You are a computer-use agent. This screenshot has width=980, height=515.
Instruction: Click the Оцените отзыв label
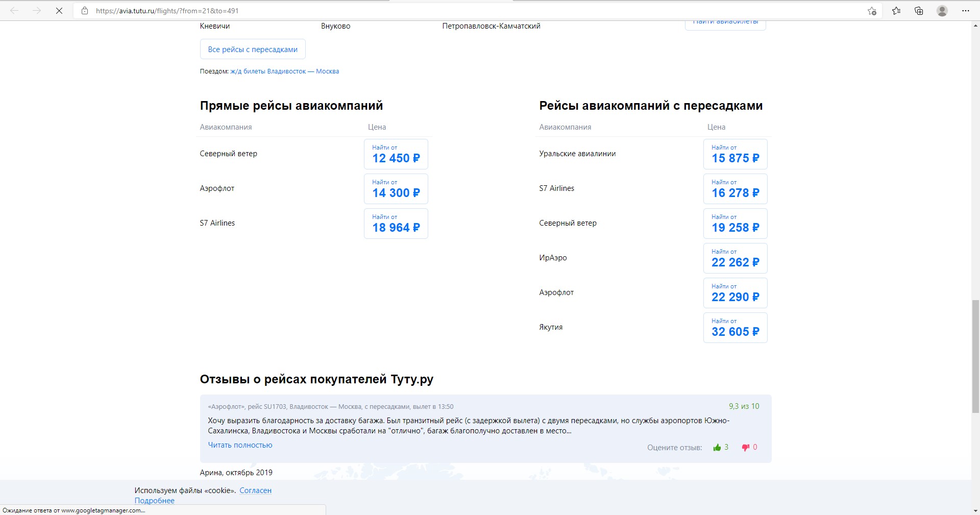(x=674, y=448)
